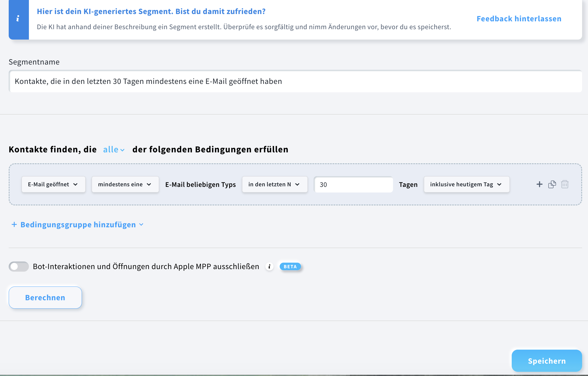The width and height of the screenshot is (588, 376).
Task: Expand the Bedingungsgruppe hinzufügen chevron
Action: 141,224
